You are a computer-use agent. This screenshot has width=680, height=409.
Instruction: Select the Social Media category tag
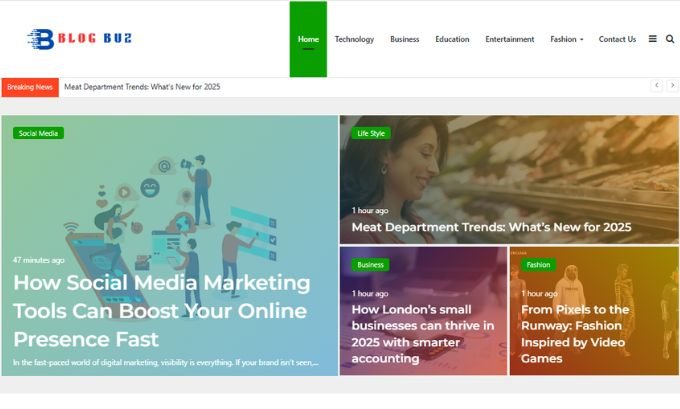pos(38,133)
